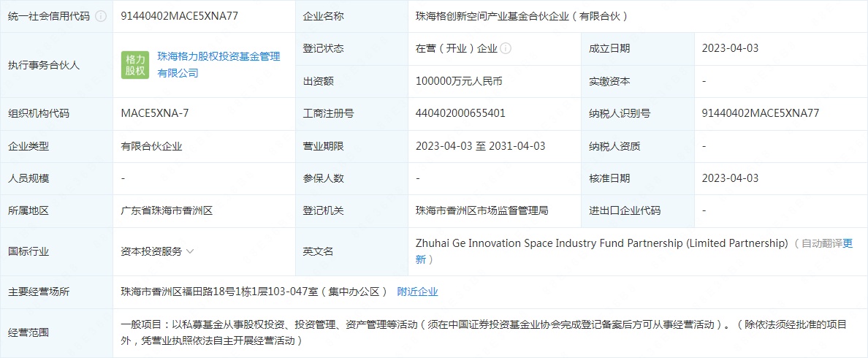
Task: Open the 附近企业 nearby companies link
Action: [417, 292]
